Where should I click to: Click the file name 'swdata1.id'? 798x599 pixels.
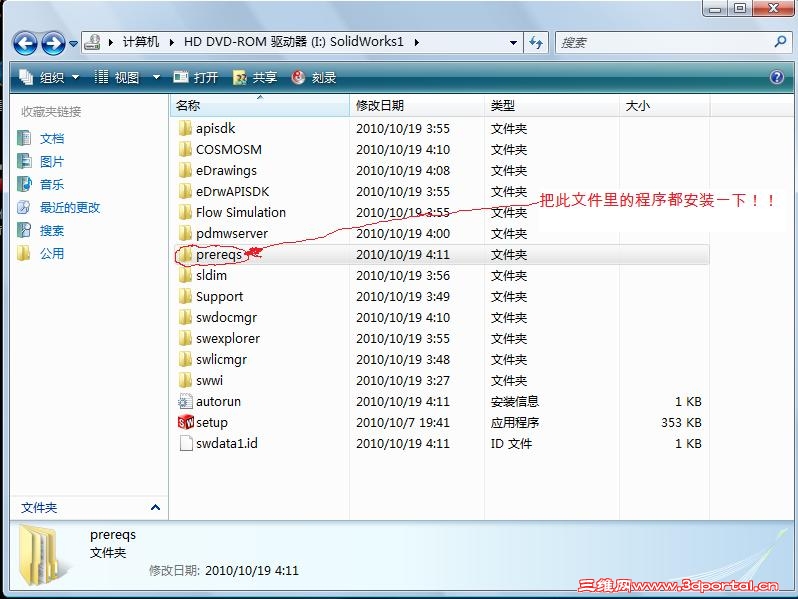[x=227, y=443]
